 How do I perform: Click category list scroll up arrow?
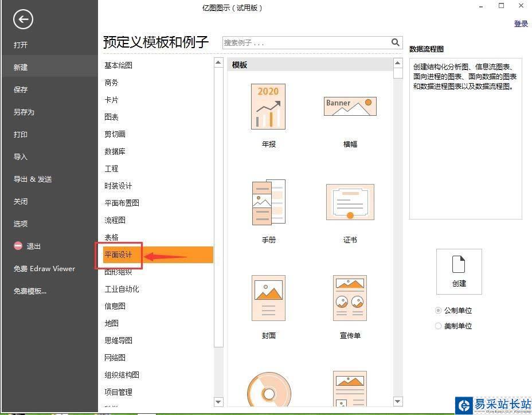218,62
